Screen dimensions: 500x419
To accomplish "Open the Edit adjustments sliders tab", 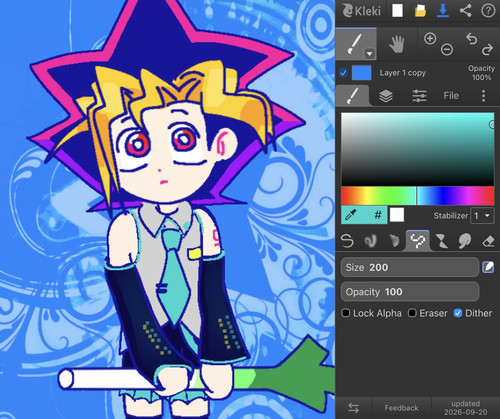I will coord(419,96).
